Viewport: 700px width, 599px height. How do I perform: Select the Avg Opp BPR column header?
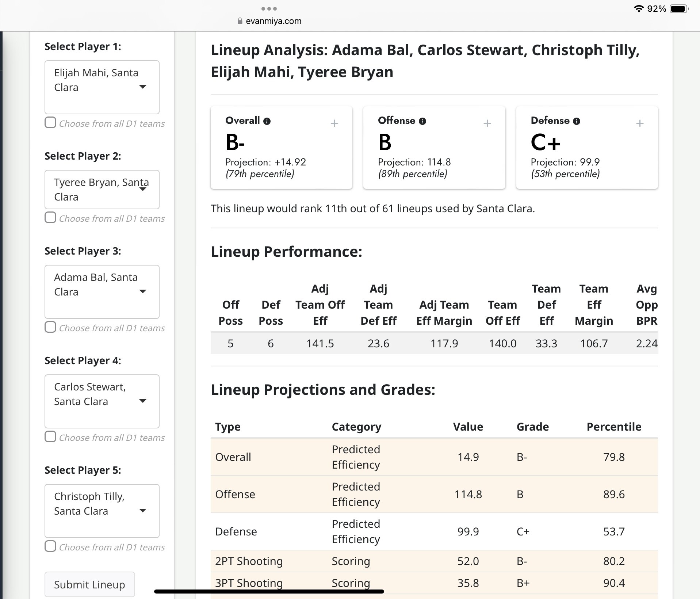click(646, 305)
